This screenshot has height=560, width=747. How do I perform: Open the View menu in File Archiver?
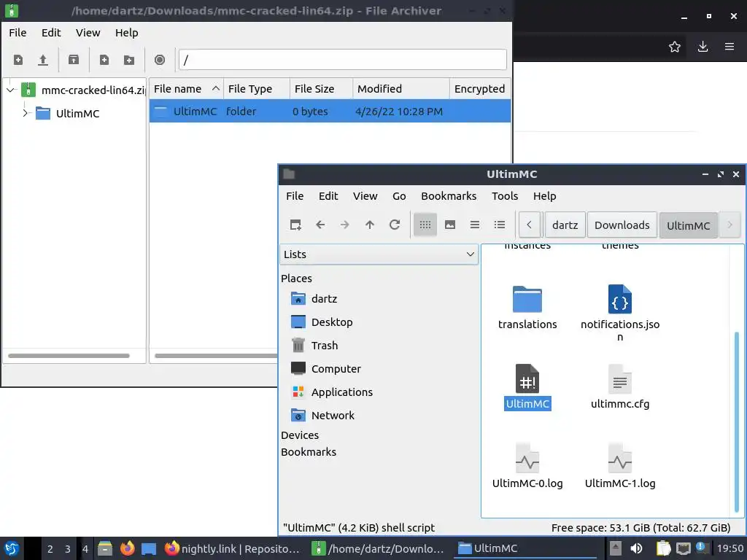[x=88, y=32]
